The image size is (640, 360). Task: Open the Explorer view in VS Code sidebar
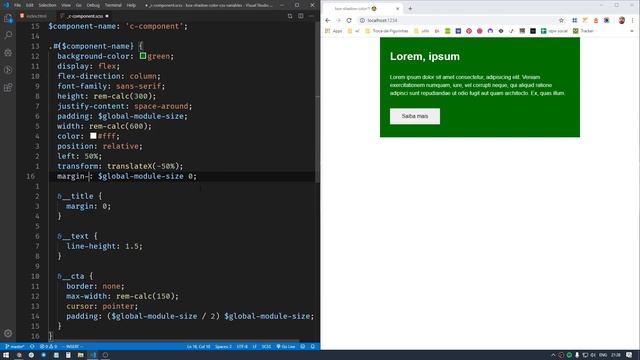coord(8,18)
